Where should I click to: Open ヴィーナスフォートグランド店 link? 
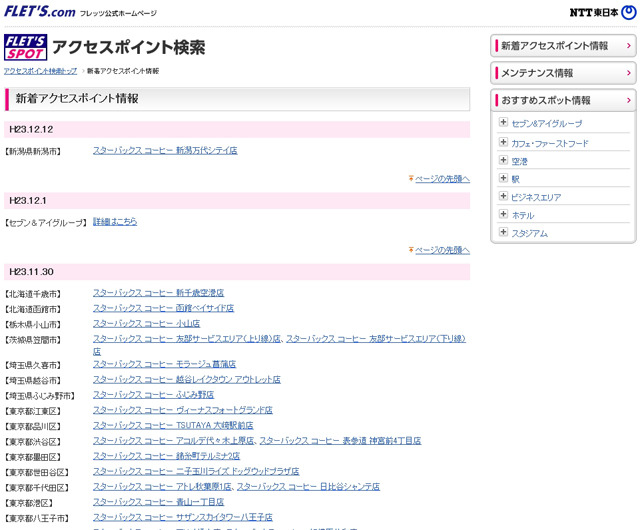(x=182, y=410)
